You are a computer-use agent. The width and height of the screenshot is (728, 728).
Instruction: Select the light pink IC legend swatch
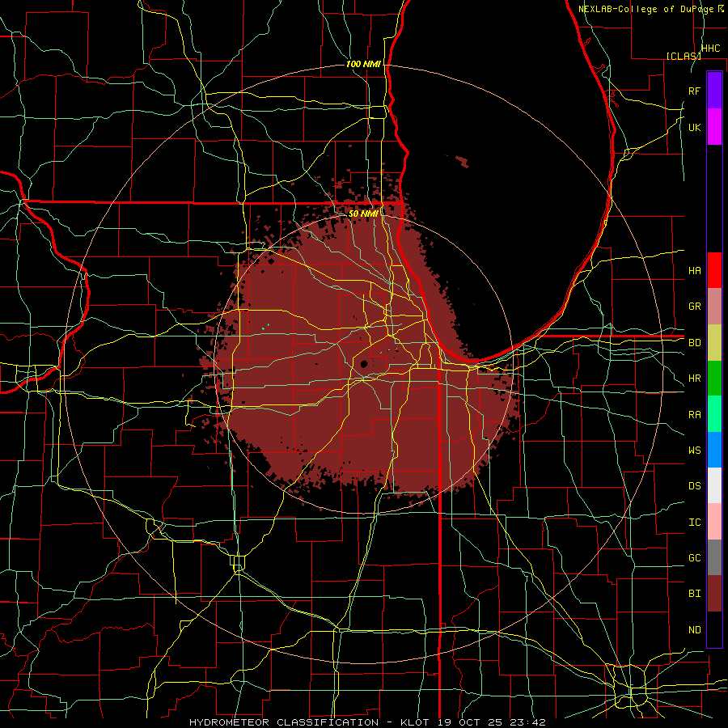point(714,522)
